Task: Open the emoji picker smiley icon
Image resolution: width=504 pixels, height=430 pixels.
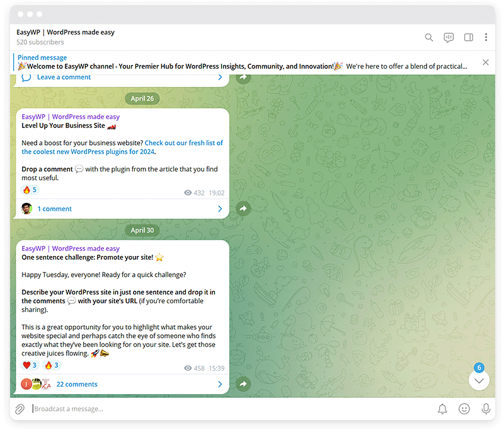Action: pos(464,409)
